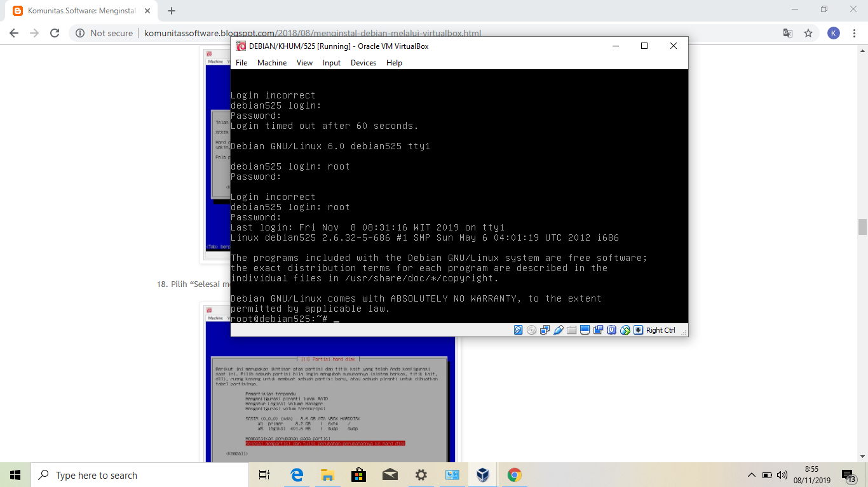Open Microsoft Edge from the taskbar
This screenshot has width=868, height=487.
(296, 475)
